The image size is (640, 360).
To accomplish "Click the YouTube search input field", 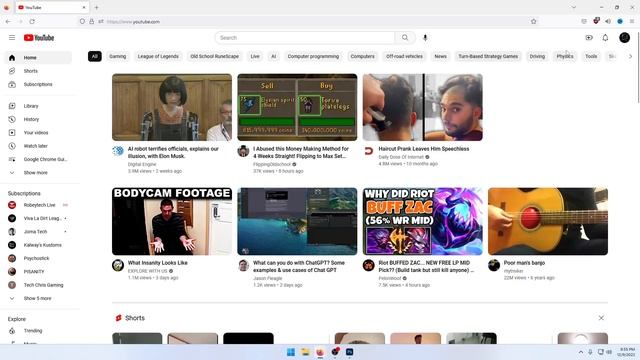I will point(305,38).
